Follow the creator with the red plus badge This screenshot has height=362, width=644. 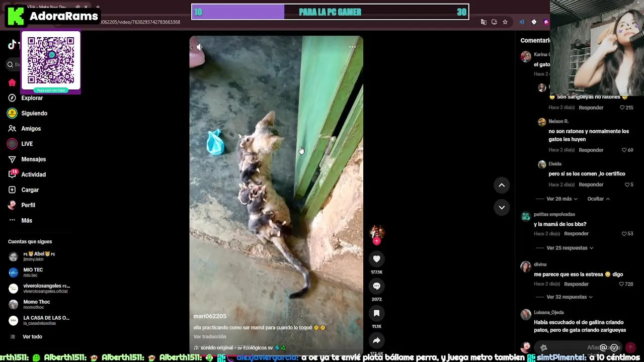point(376,241)
